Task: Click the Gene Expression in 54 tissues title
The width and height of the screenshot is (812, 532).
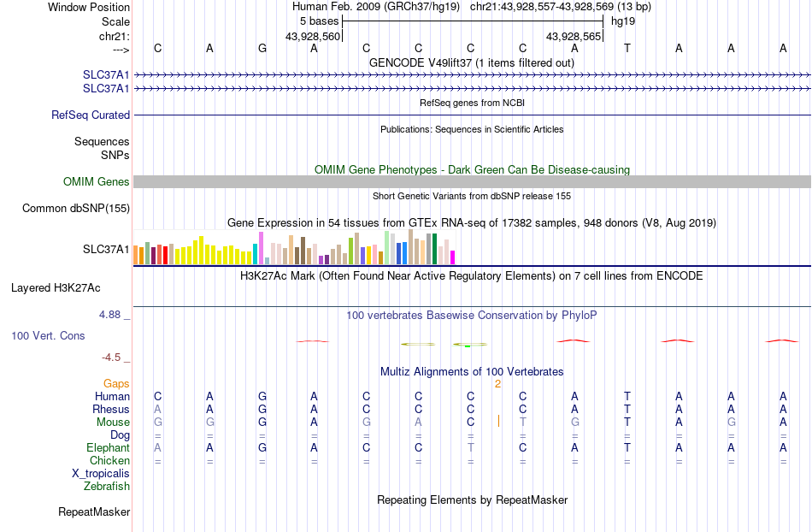Action: tap(472, 222)
